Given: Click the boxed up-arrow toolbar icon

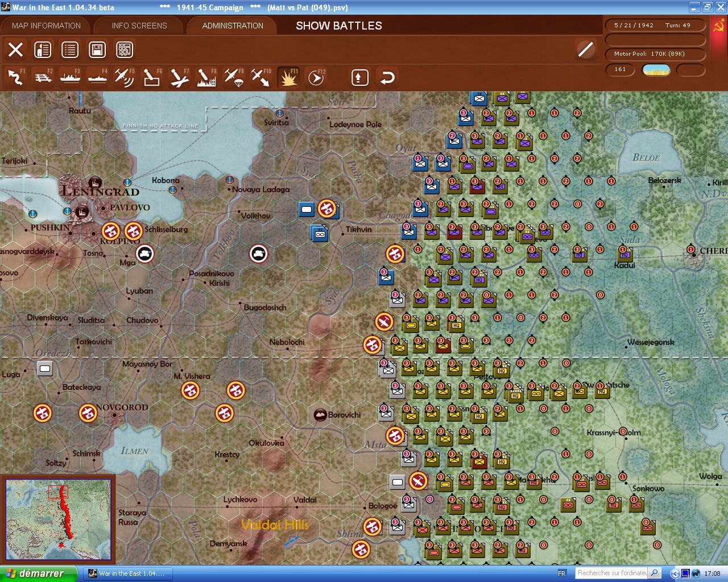Looking at the screenshot, I should tap(359, 77).
